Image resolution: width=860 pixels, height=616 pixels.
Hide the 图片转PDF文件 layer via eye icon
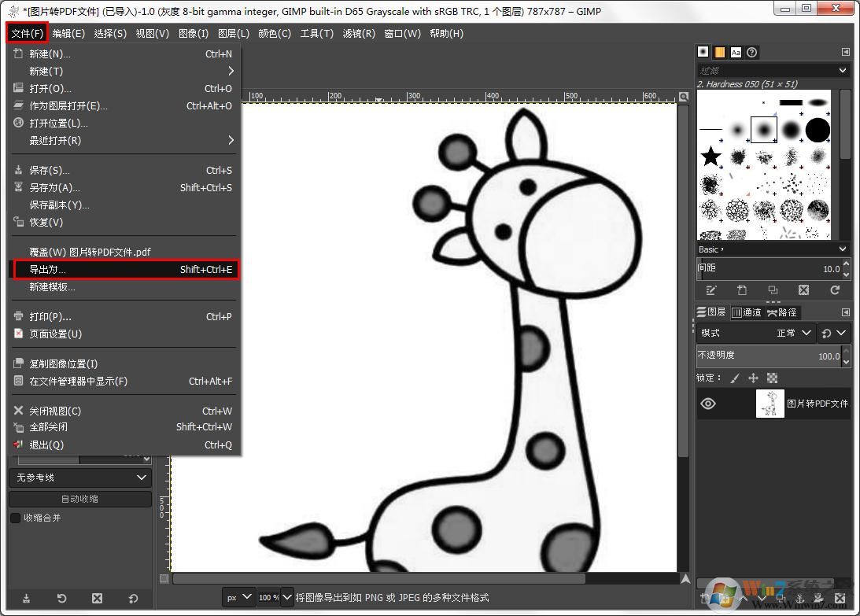pyautogui.click(x=708, y=404)
